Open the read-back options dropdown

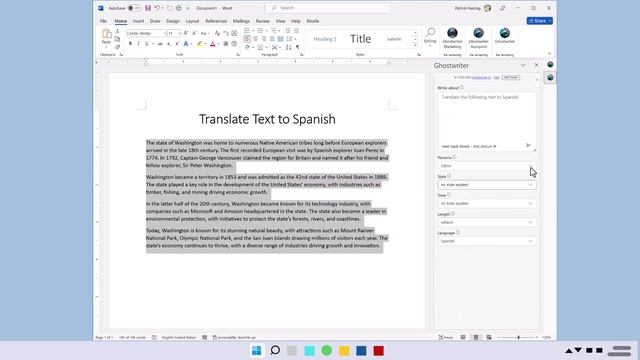coord(469,146)
